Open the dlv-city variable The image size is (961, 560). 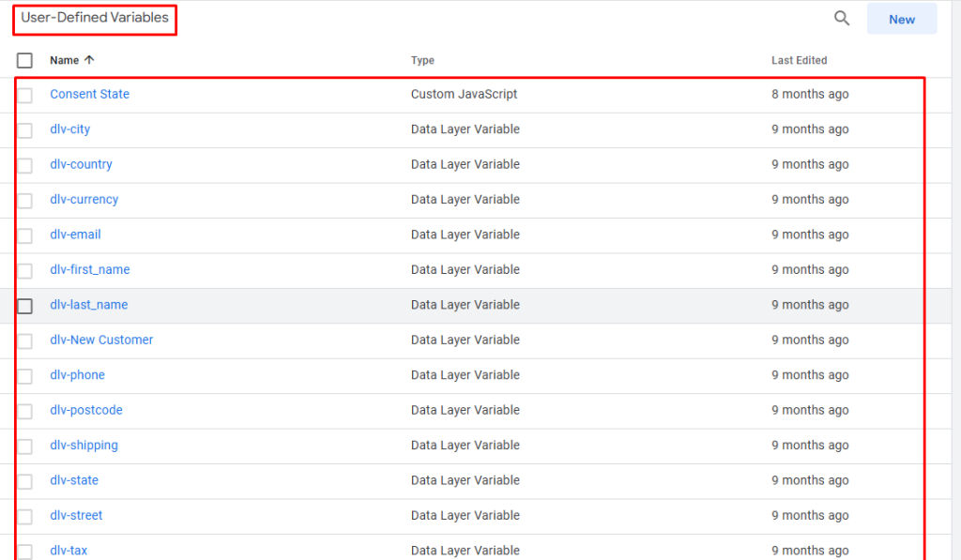click(69, 129)
